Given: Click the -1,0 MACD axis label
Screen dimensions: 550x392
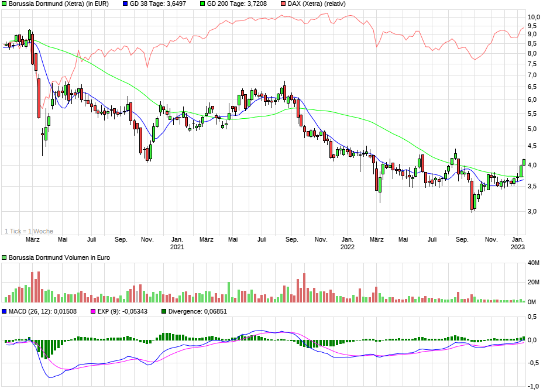Looking at the screenshot, I should (x=532, y=386).
